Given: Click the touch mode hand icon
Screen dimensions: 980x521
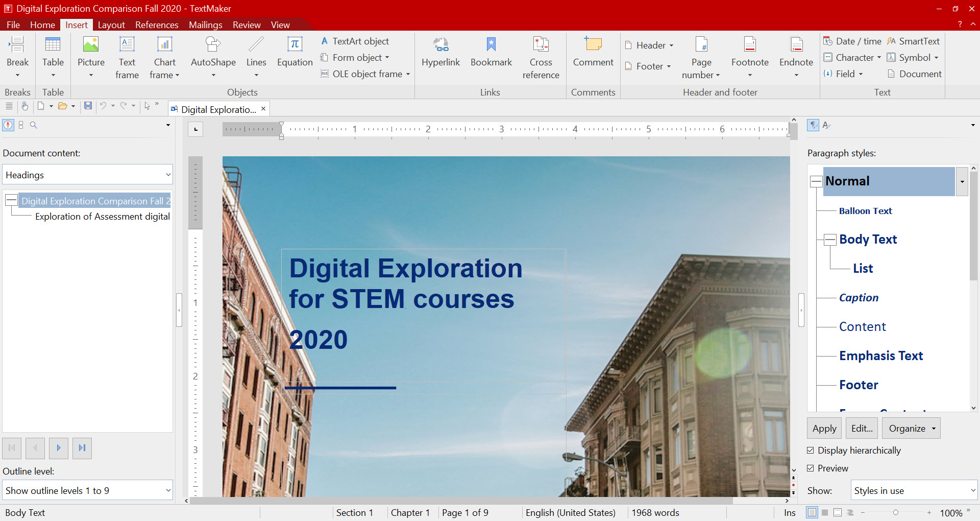Looking at the screenshot, I should tap(24, 106).
